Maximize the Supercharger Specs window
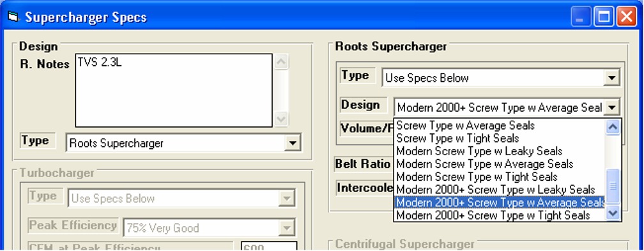Image resolution: width=644 pixels, height=251 pixels. click(604, 17)
